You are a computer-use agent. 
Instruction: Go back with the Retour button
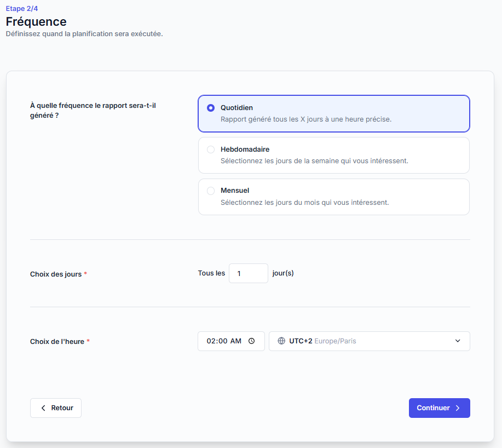[x=56, y=408]
